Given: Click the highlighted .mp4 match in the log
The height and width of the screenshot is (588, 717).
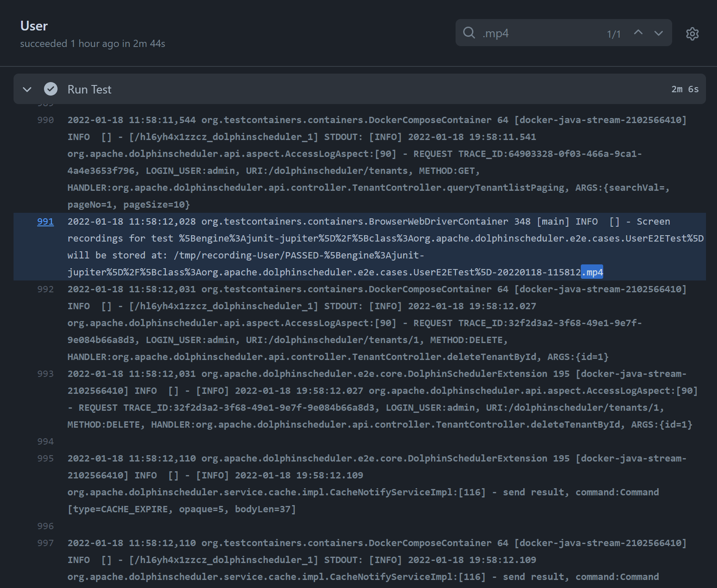Looking at the screenshot, I should [592, 272].
